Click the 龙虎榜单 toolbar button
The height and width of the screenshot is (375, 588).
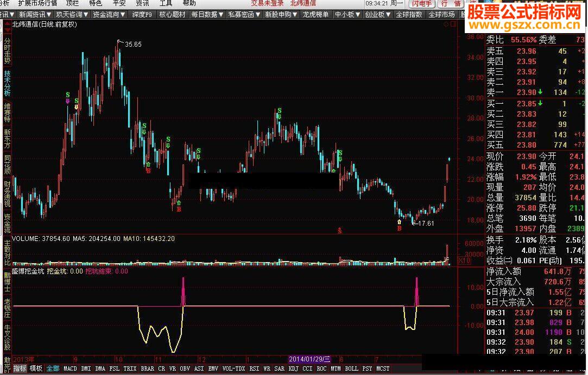pyautogui.click(x=316, y=15)
